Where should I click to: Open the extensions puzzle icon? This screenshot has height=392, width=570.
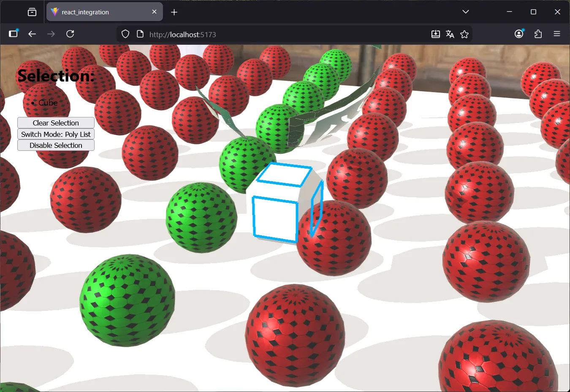coord(538,34)
